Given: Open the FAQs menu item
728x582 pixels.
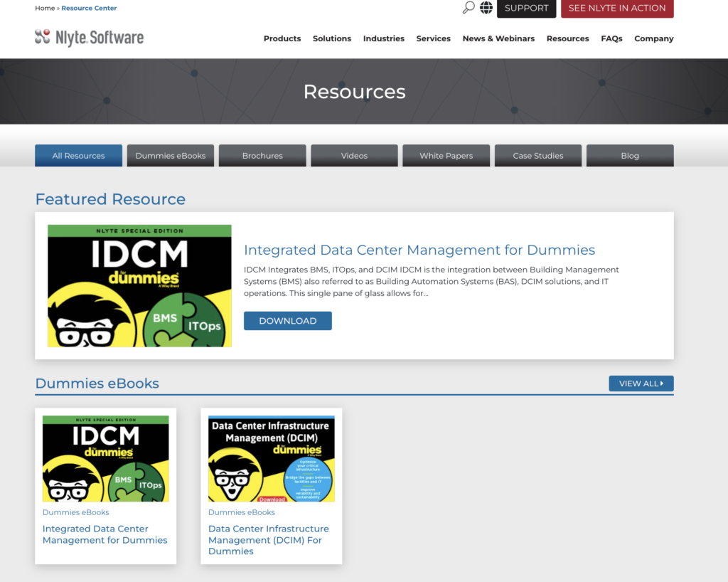Looking at the screenshot, I should [x=611, y=38].
